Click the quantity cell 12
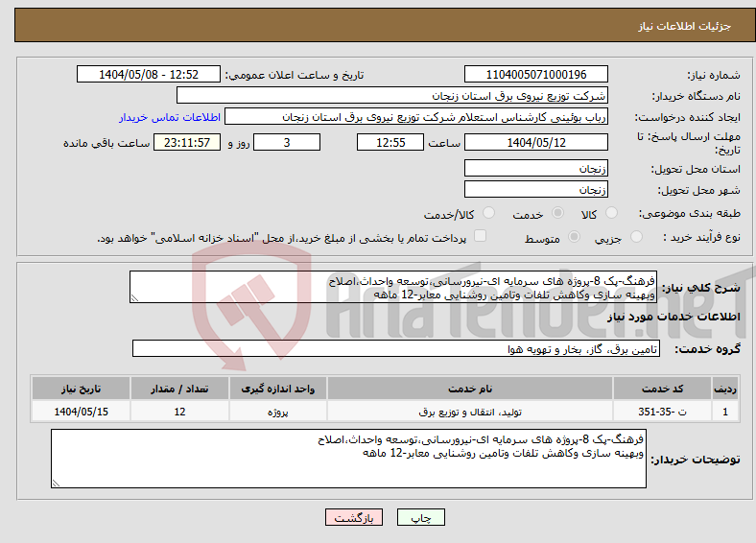 point(179,412)
